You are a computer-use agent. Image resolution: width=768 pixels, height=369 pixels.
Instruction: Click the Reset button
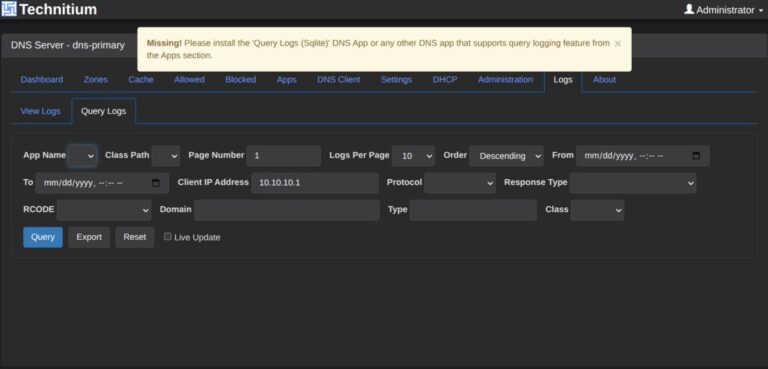(135, 237)
